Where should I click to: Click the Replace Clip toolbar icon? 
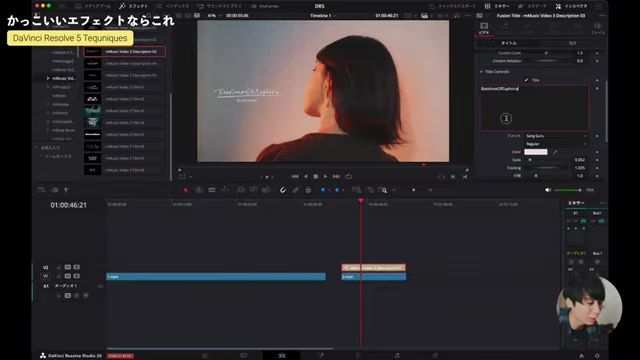click(266, 190)
